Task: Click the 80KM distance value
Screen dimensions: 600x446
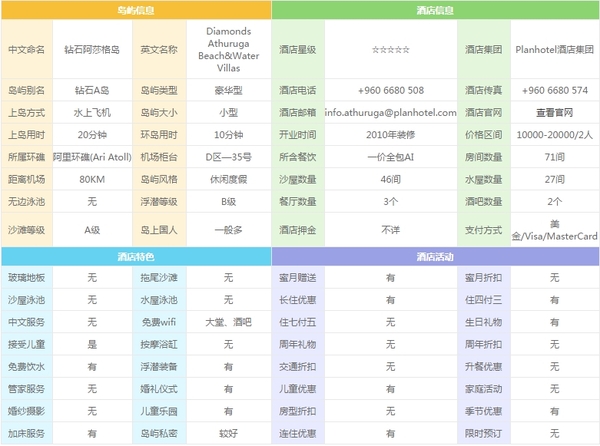Action: pos(92,179)
